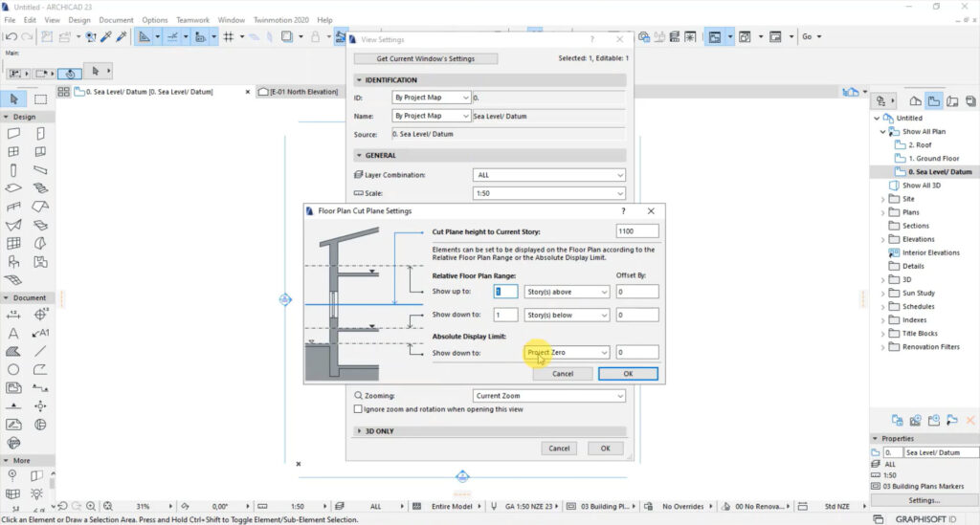Screen dimensions: 980x525
Task: Select the Marquee tool in toolbox
Action: click(40, 99)
